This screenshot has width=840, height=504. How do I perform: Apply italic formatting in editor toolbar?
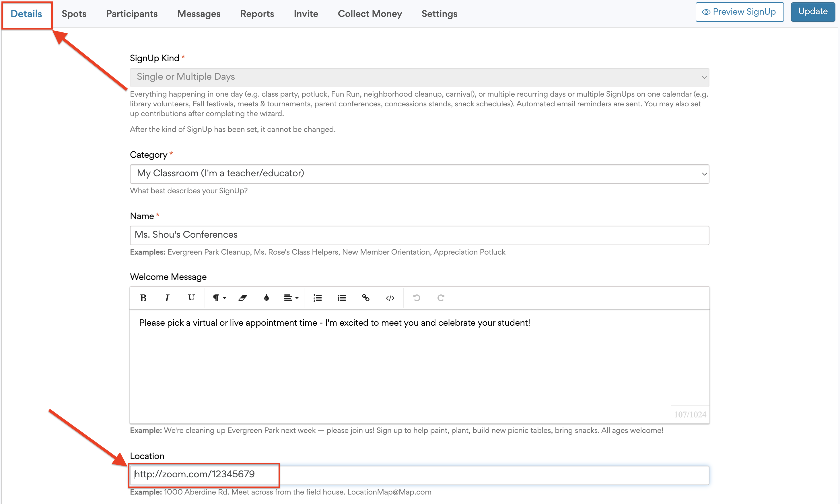click(167, 298)
